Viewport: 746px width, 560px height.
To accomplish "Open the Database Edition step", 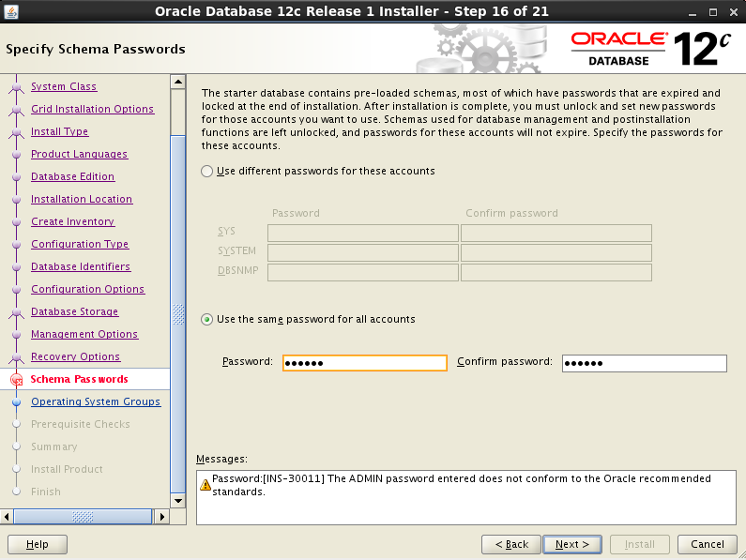I will [73, 176].
